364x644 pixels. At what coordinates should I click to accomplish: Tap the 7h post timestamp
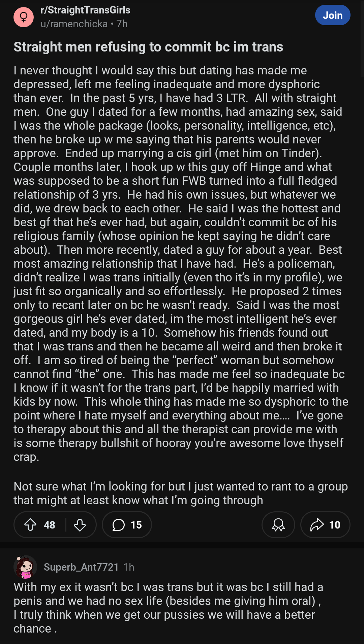click(122, 24)
